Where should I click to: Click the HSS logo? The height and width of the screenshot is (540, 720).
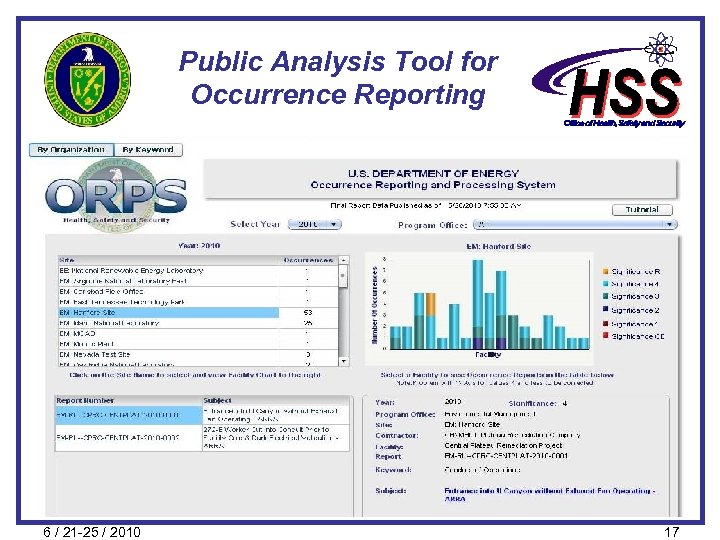(x=608, y=80)
